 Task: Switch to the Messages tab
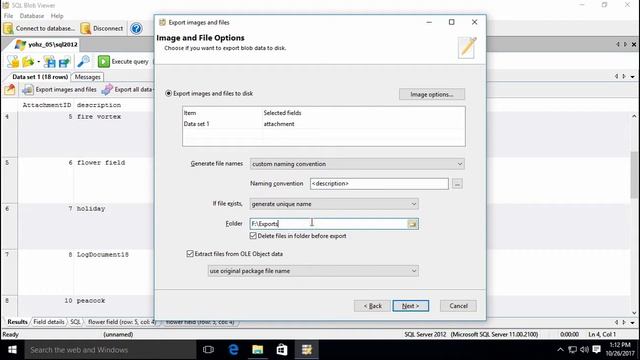(87, 77)
